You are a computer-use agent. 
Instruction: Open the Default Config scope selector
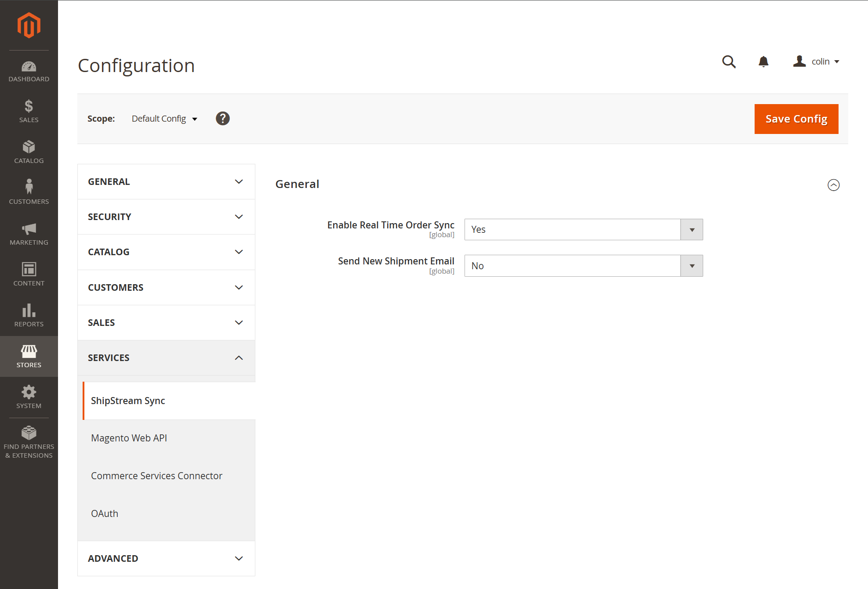click(x=164, y=119)
